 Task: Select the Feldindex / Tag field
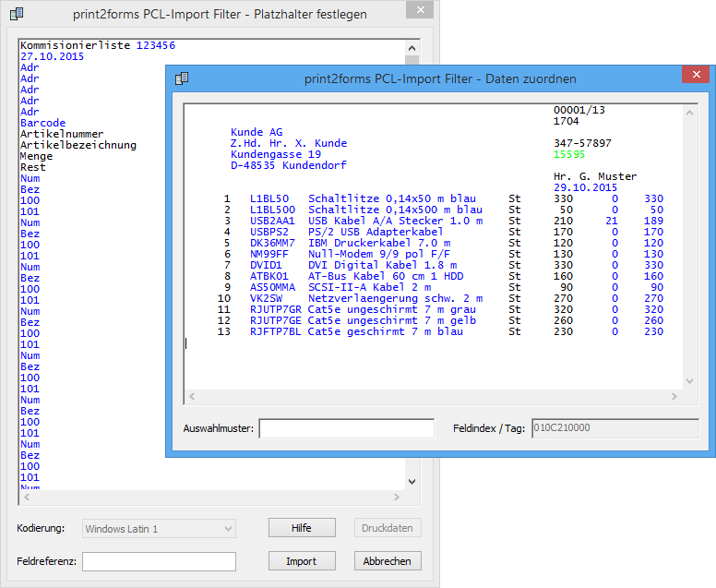(616, 428)
